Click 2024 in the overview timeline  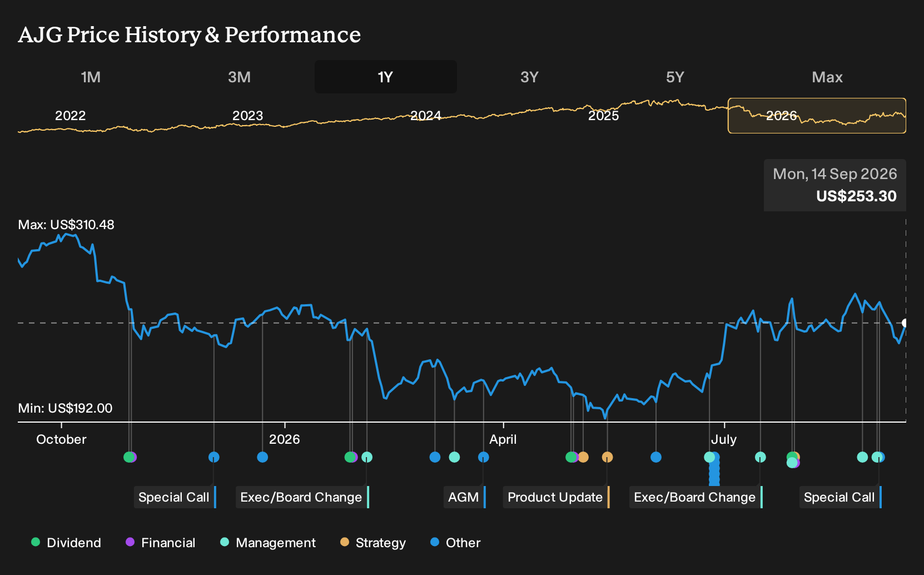(x=425, y=116)
